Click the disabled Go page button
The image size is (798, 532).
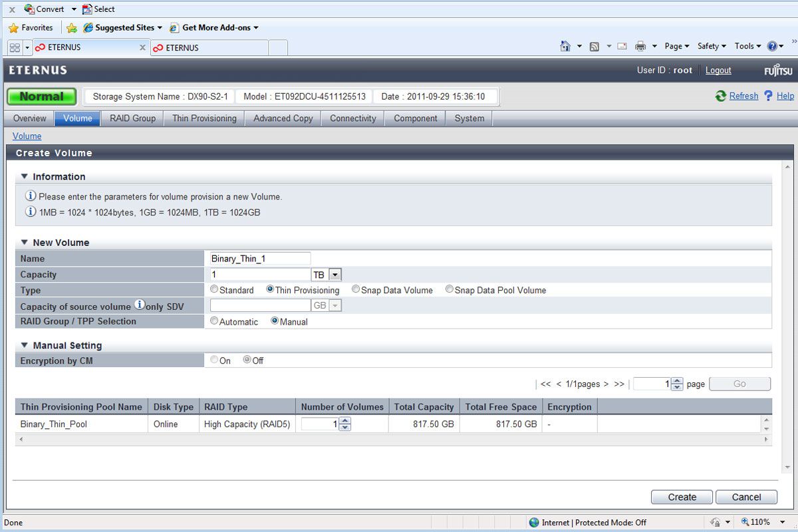(x=740, y=384)
